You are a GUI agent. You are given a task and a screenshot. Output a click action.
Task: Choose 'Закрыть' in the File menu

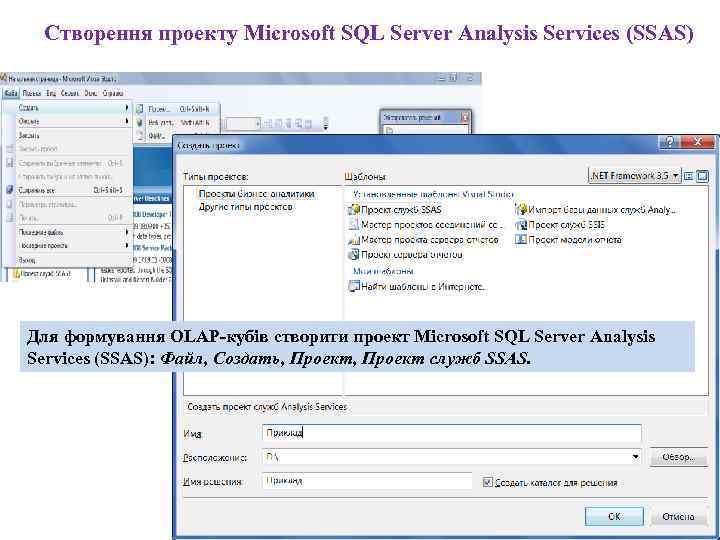[68, 135]
